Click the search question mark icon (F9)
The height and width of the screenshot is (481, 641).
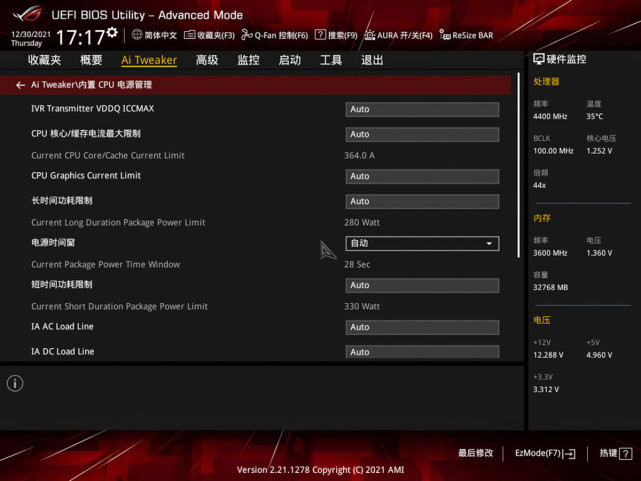click(x=320, y=35)
